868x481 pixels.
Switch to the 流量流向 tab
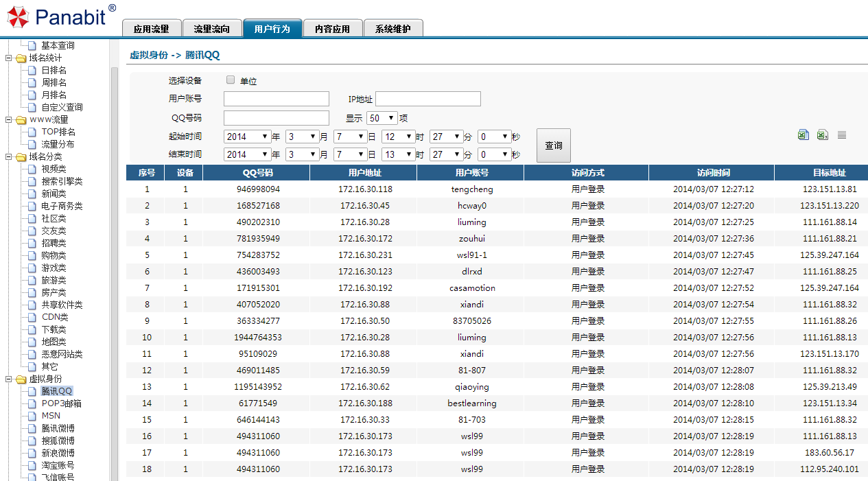212,28
